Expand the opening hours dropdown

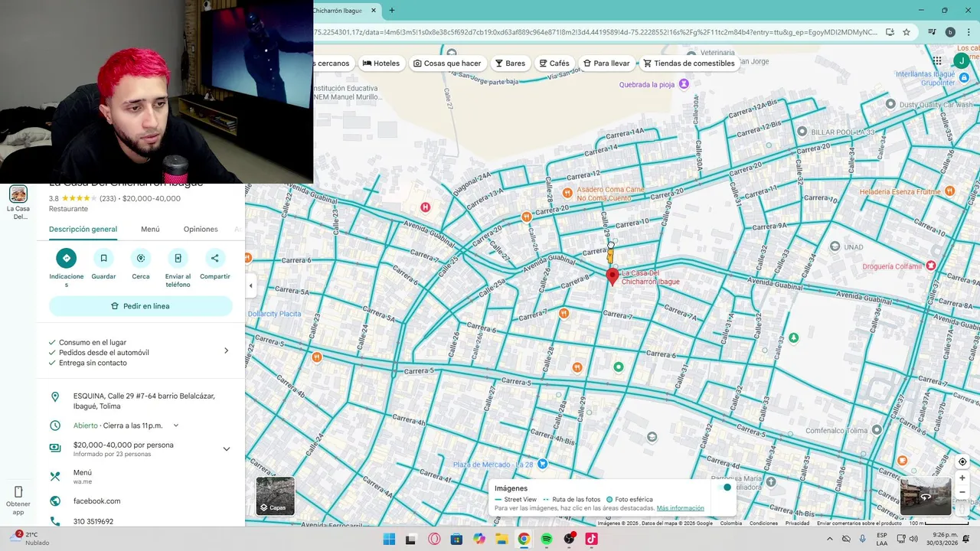[x=175, y=425]
